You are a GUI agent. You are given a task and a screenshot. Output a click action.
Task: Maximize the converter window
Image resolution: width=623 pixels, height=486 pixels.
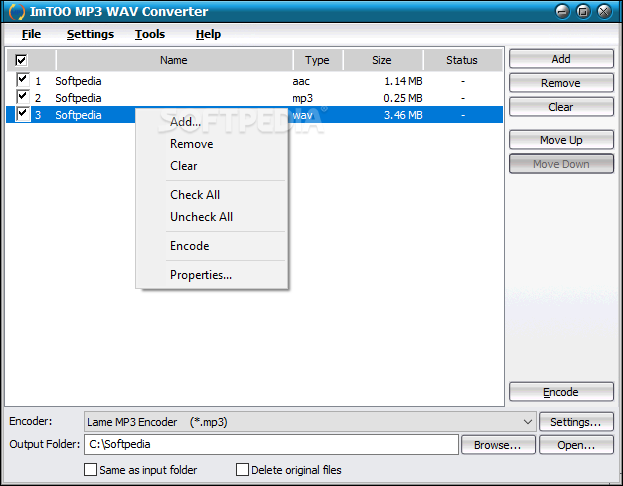point(583,12)
